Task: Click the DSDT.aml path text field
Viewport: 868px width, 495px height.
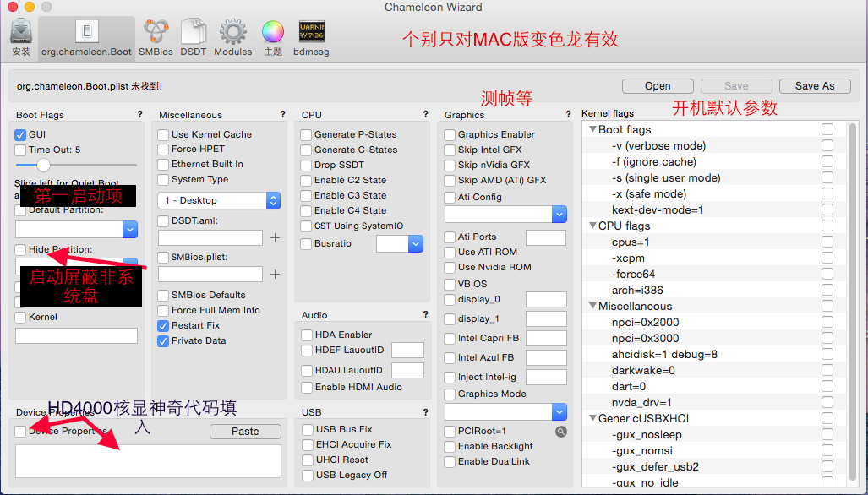Action: tap(210, 238)
